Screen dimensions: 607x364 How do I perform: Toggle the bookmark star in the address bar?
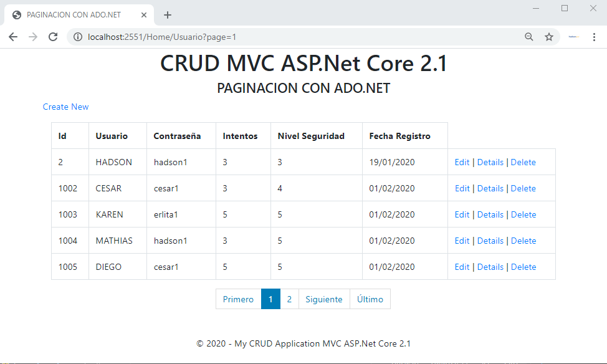point(549,37)
